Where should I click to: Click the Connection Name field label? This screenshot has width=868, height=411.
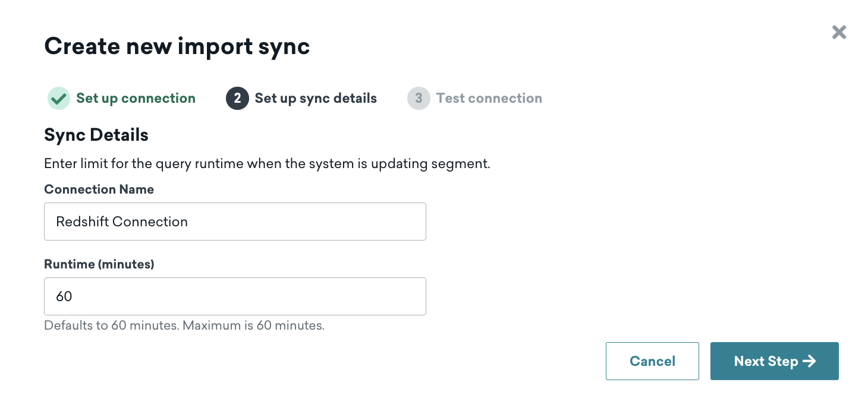(99, 189)
